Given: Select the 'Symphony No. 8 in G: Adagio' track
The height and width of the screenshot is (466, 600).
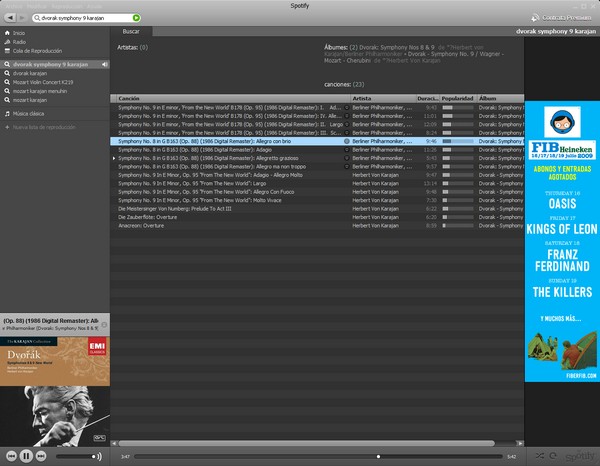Looking at the screenshot, I should pos(317,150).
